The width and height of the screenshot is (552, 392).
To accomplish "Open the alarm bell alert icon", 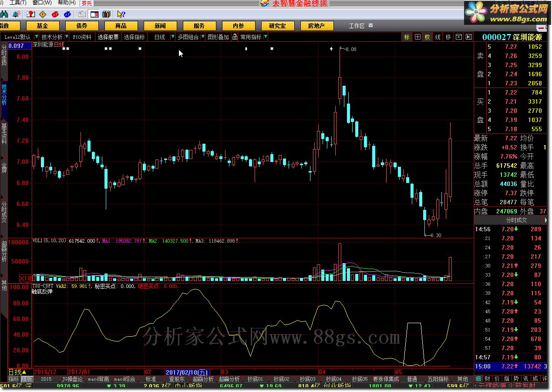I will click(x=17, y=14).
